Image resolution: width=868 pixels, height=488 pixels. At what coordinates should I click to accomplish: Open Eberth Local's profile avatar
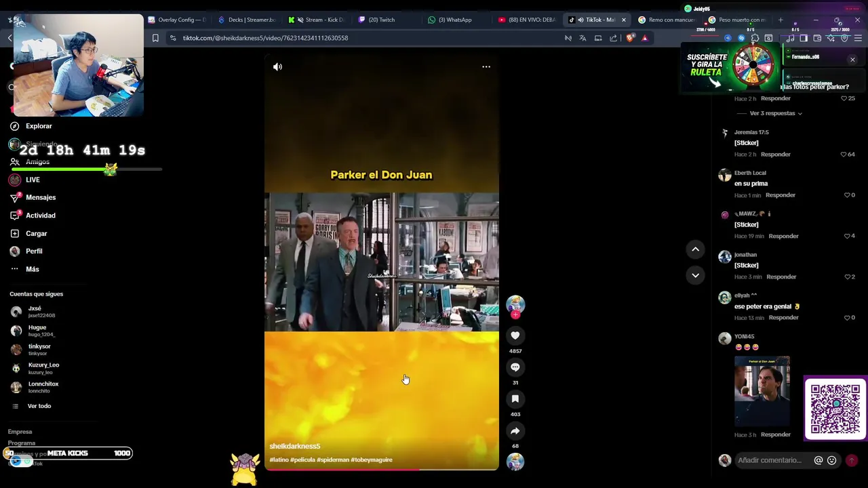(725, 176)
